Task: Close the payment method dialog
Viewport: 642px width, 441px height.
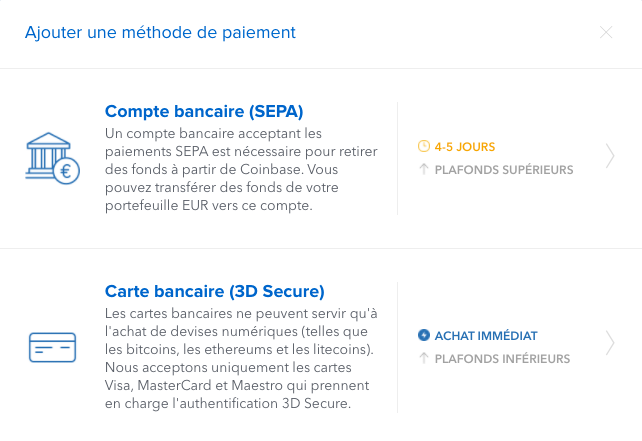Action: click(606, 32)
